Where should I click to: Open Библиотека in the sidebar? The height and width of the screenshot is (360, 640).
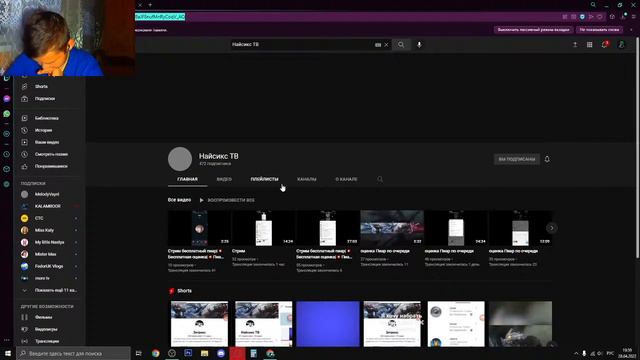click(x=46, y=118)
